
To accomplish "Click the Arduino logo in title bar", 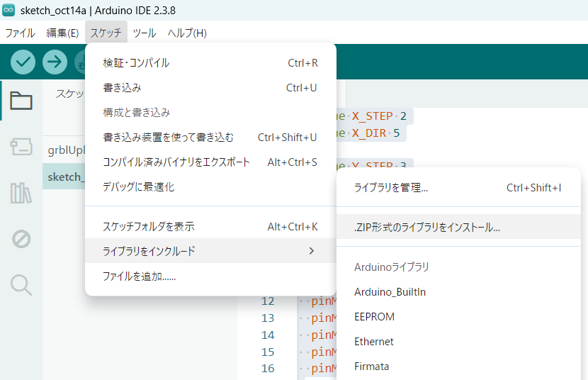I will 9,9.
